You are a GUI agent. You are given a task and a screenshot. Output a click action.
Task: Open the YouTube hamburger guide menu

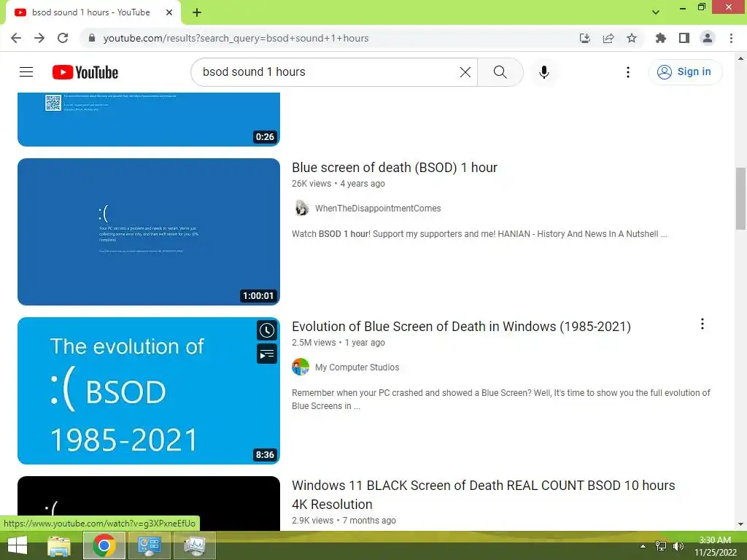click(x=26, y=72)
